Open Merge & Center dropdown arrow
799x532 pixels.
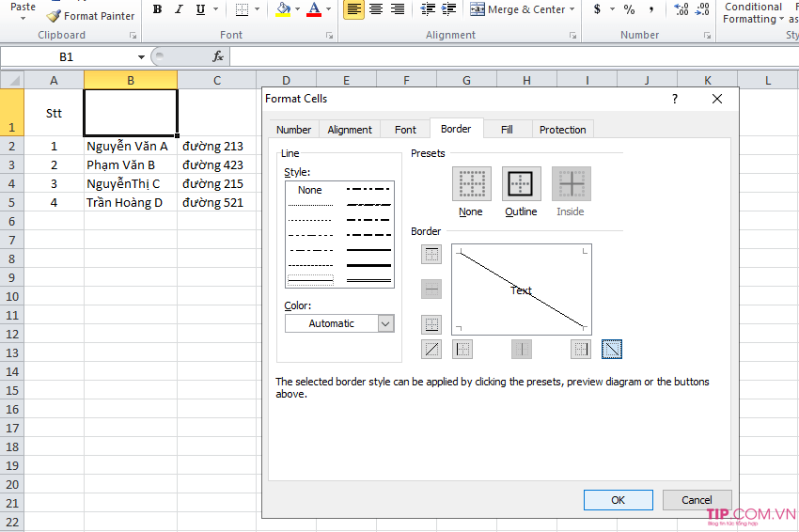572,9
